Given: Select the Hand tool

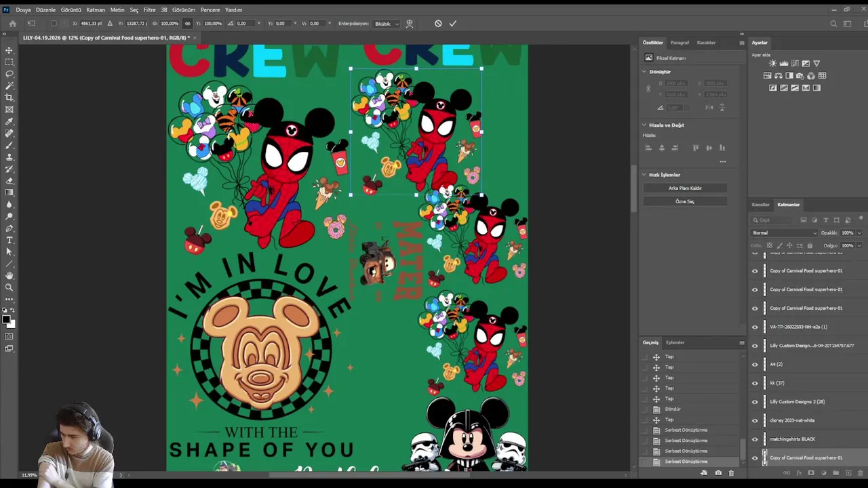Looking at the screenshot, I should click(x=9, y=275).
